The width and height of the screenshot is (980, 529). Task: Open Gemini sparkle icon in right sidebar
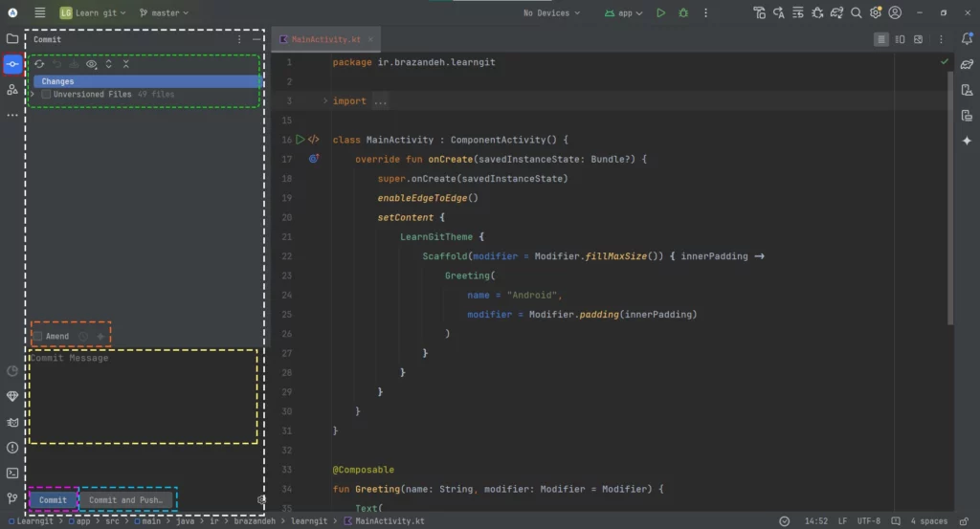pos(967,141)
